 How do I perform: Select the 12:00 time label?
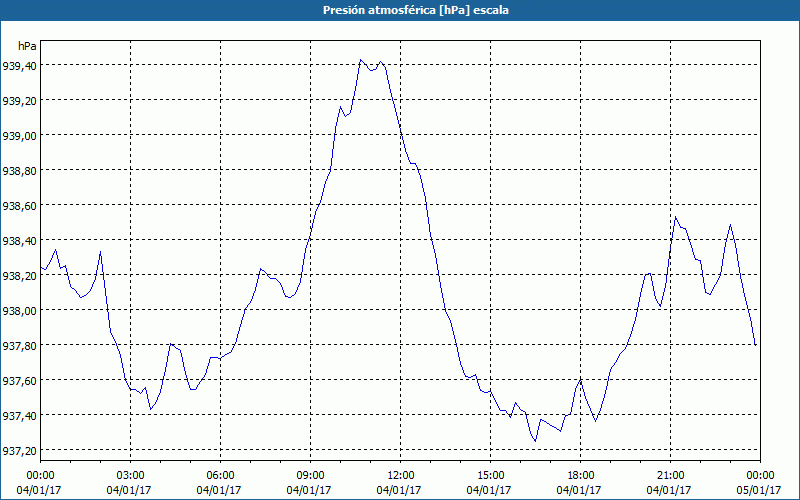click(x=401, y=476)
